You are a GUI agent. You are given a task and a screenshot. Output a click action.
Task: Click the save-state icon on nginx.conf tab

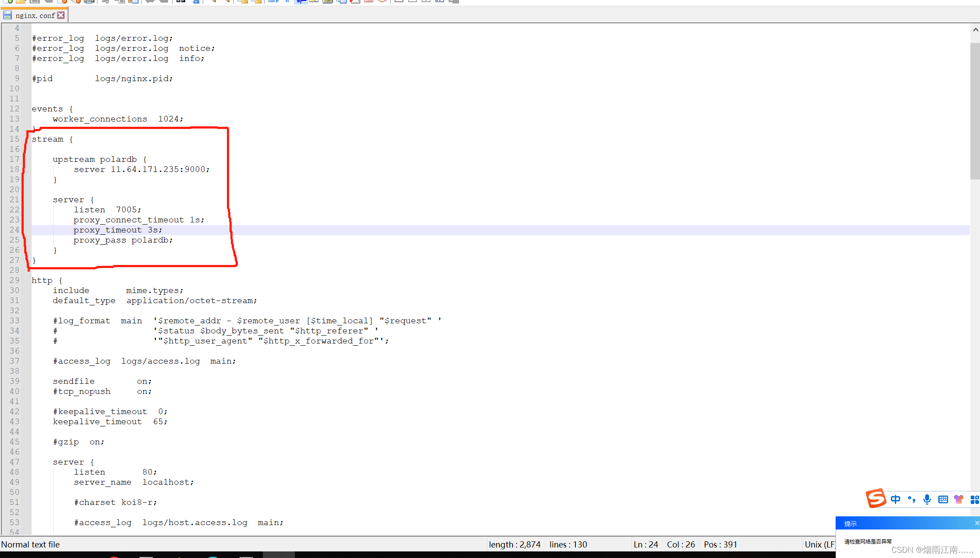pyautogui.click(x=7, y=15)
